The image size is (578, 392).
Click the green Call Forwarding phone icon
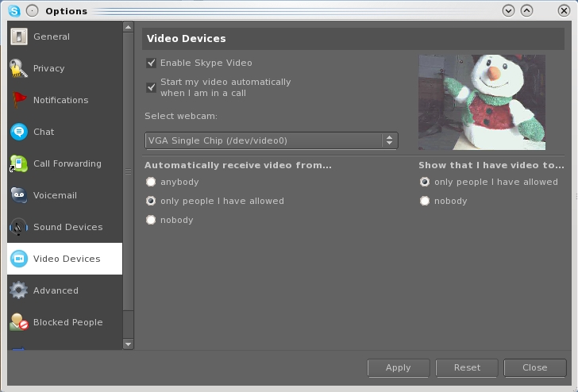point(18,163)
